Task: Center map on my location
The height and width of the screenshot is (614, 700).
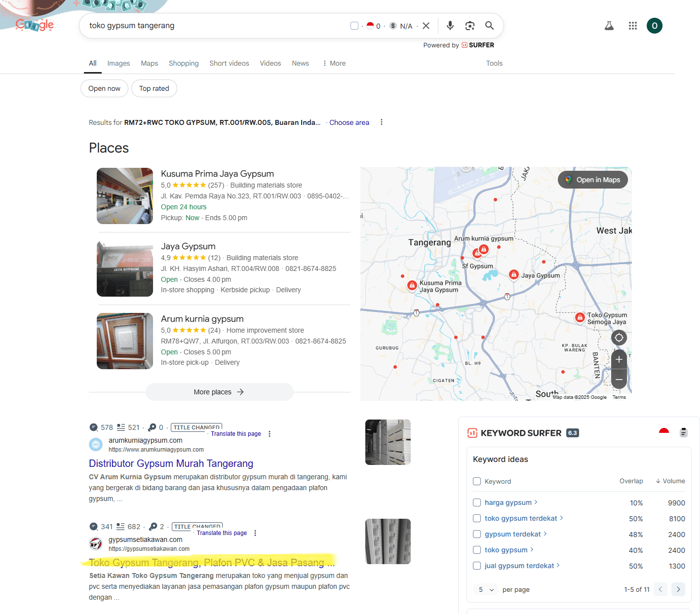Action: (619, 338)
